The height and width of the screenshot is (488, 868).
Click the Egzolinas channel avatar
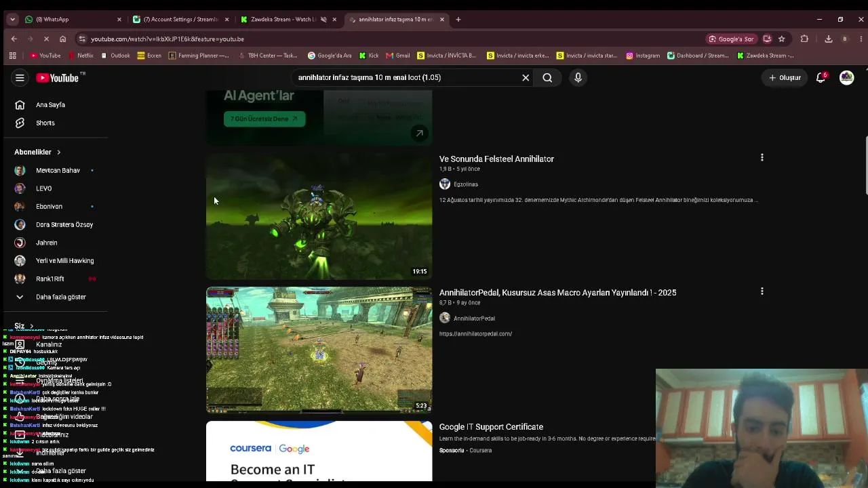pos(445,184)
